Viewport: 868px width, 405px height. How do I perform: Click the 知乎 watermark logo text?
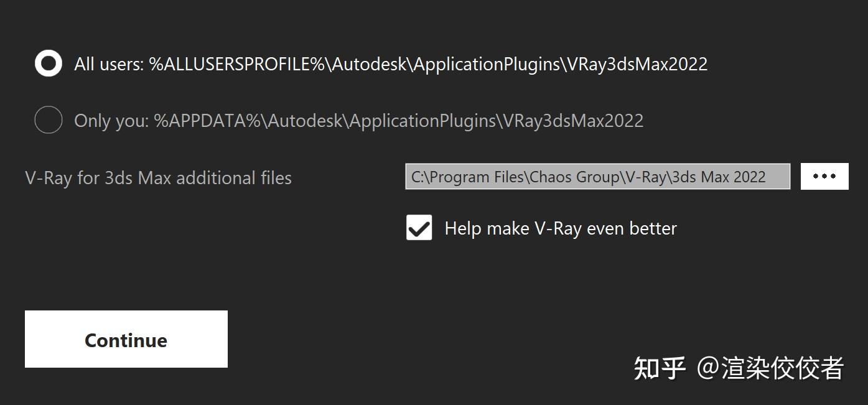(660, 368)
